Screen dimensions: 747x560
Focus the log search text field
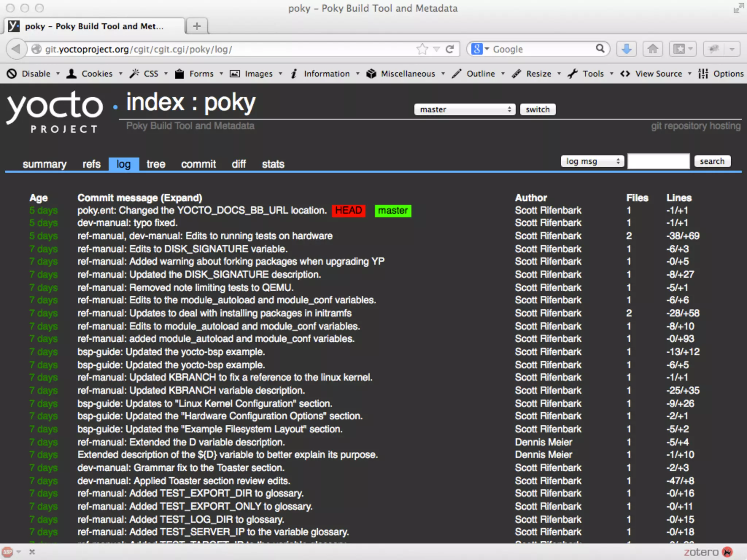click(x=658, y=161)
